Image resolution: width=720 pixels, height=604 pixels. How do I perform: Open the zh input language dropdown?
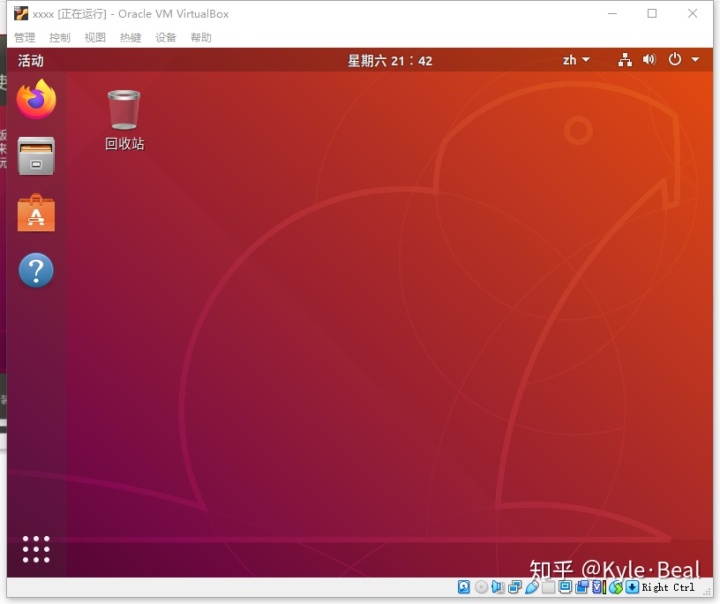(x=576, y=60)
